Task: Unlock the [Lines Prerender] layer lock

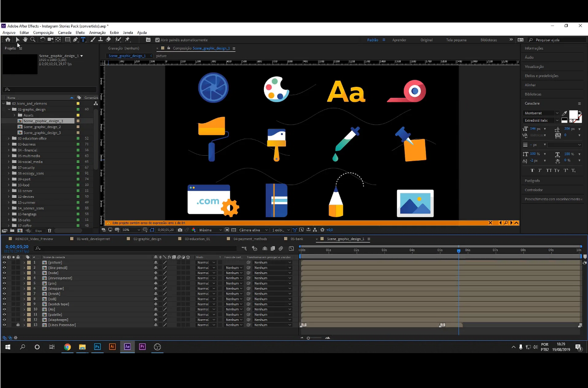Action: (x=18, y=325)
